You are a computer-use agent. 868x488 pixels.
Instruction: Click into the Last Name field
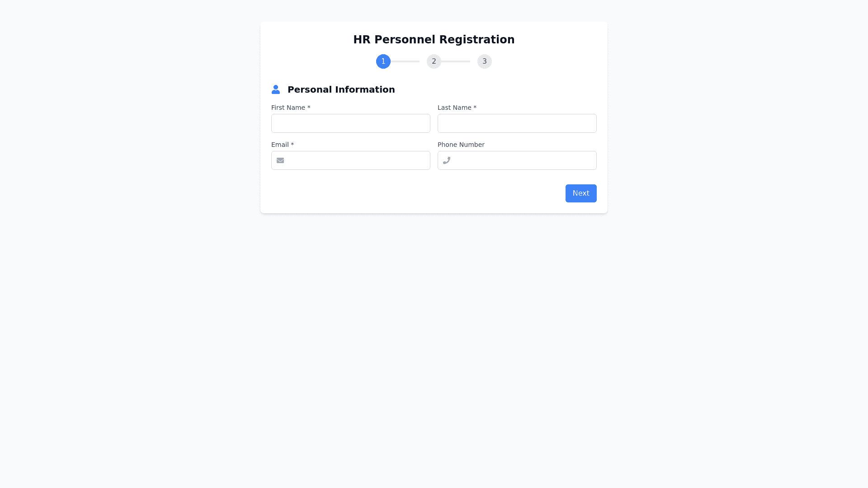pyautogui.click(x=517, y=123)
